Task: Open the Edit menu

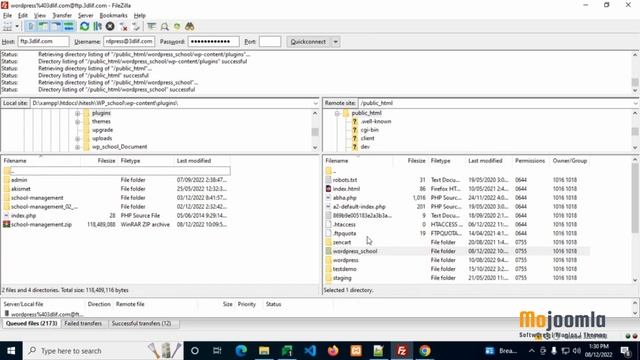Action: coord(23,15)
